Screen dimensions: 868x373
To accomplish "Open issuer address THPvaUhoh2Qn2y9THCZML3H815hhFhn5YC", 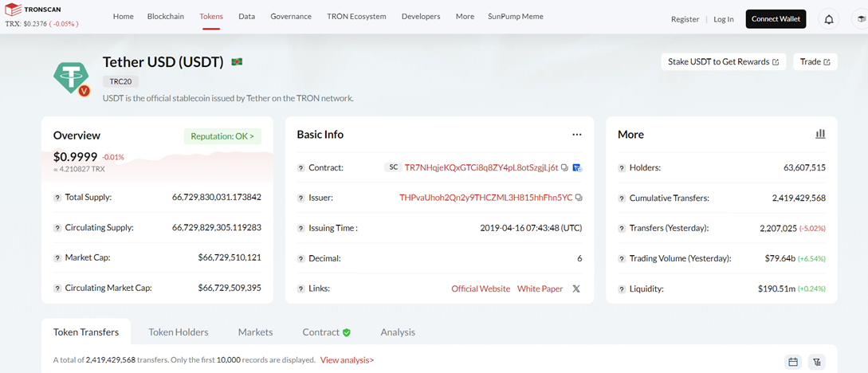I will click(x=486, y=198).
